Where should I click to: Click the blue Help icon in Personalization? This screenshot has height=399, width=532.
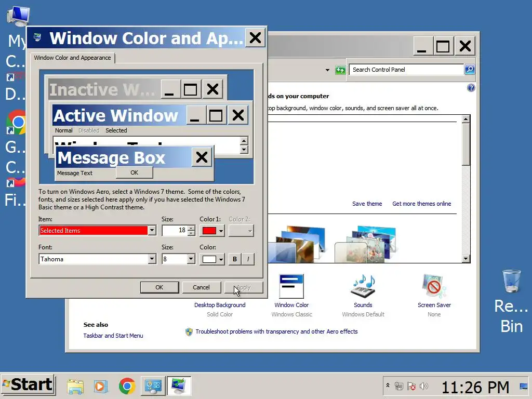[471, 88]
